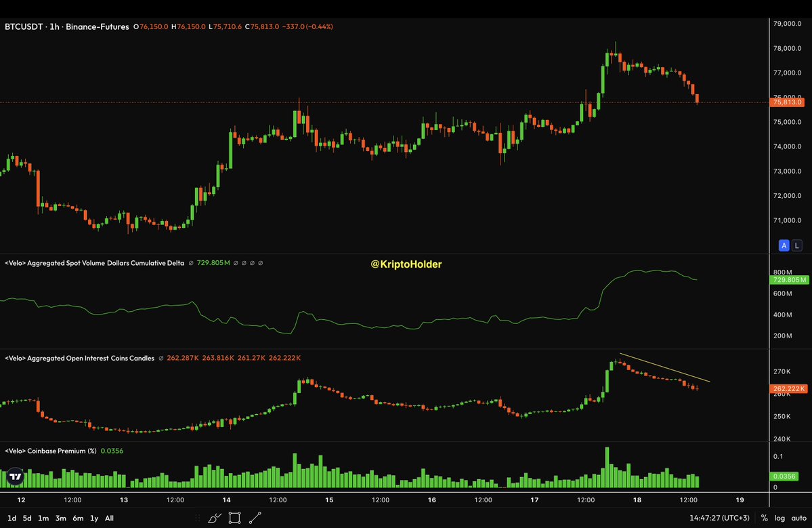Click the 75,000.0 price axis label

tap(787, 122)
